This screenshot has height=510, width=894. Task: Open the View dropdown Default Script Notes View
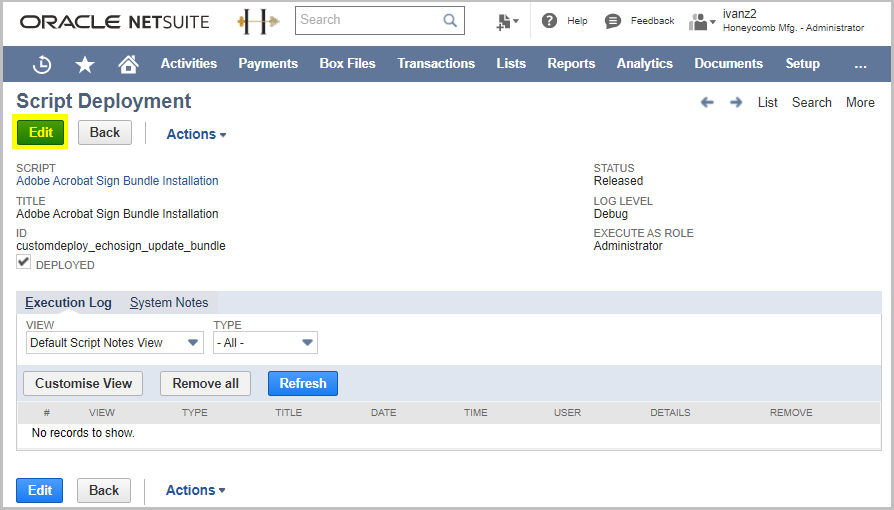click(115, 343)
